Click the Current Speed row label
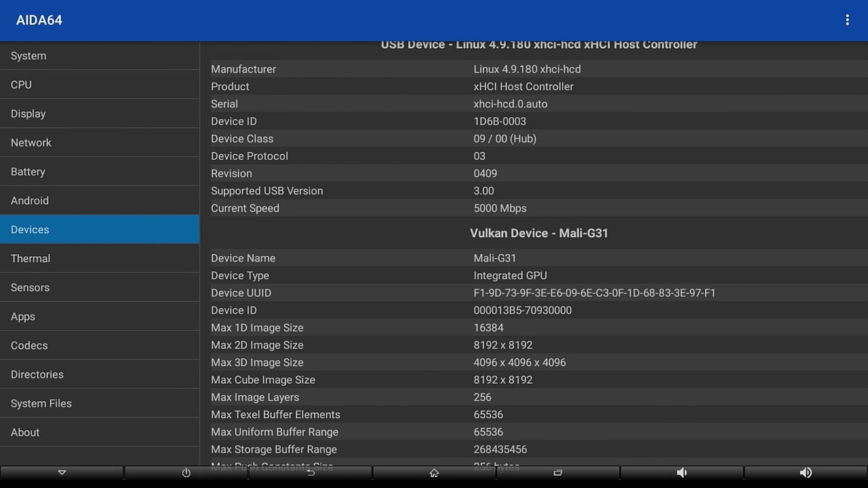Image resolution: width=868 pixels, height=488 pixels. pyautogui.click(x=245, y=208)
